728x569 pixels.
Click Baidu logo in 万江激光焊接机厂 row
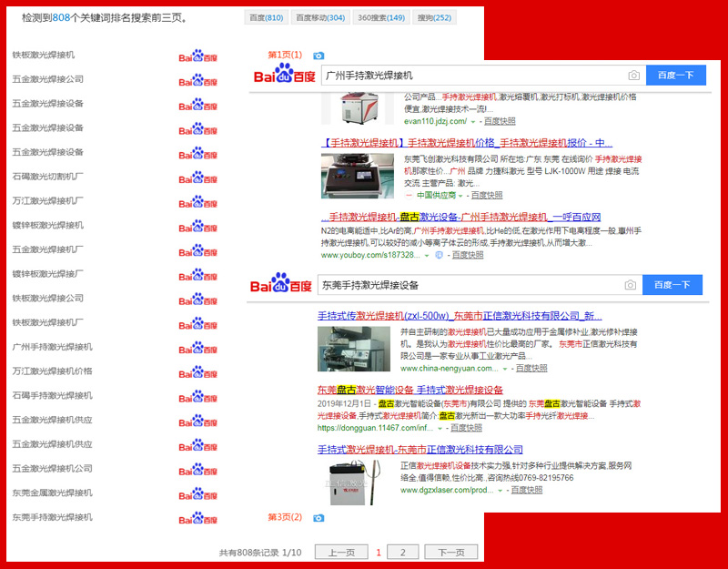click(x=197, y=201)
